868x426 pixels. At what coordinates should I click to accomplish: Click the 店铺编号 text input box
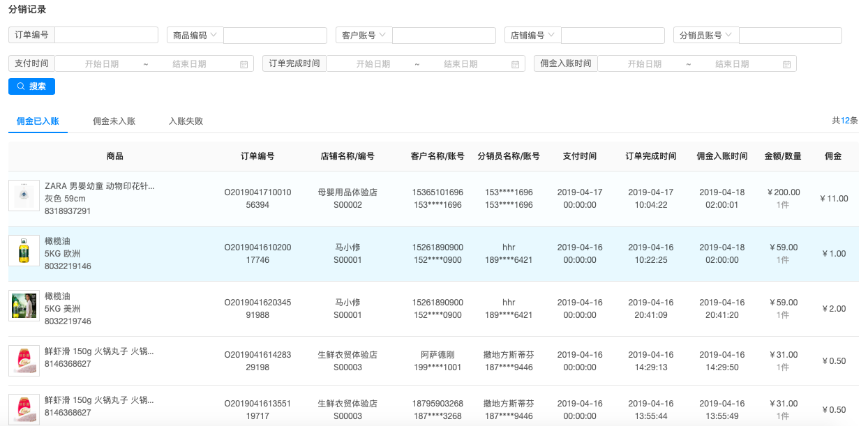(613, 36)
